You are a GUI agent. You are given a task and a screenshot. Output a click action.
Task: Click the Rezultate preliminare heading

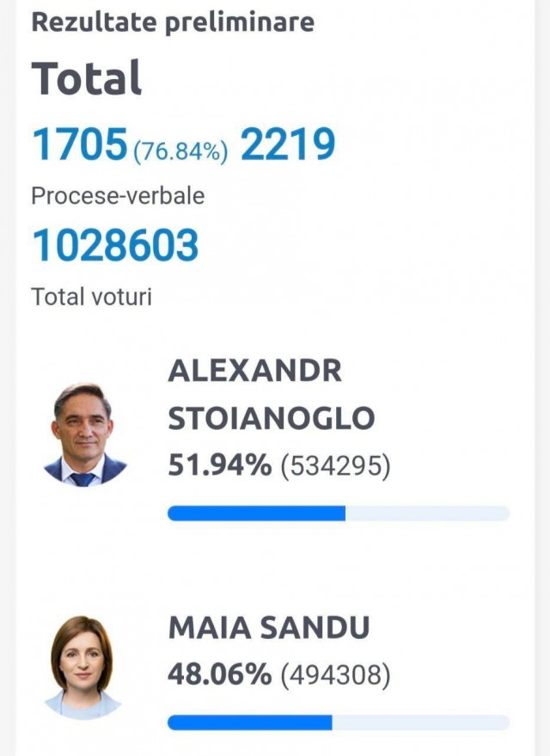(x=173, y=22)
